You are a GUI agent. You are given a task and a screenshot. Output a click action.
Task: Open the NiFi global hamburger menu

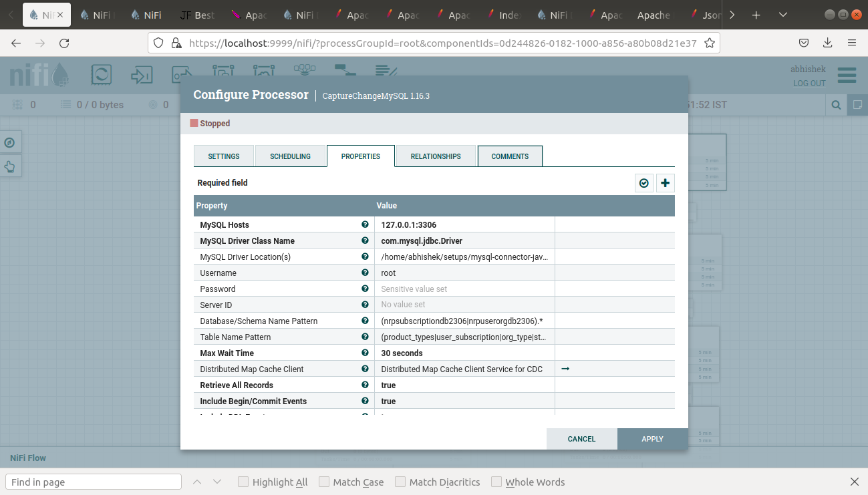click(846, 75)
